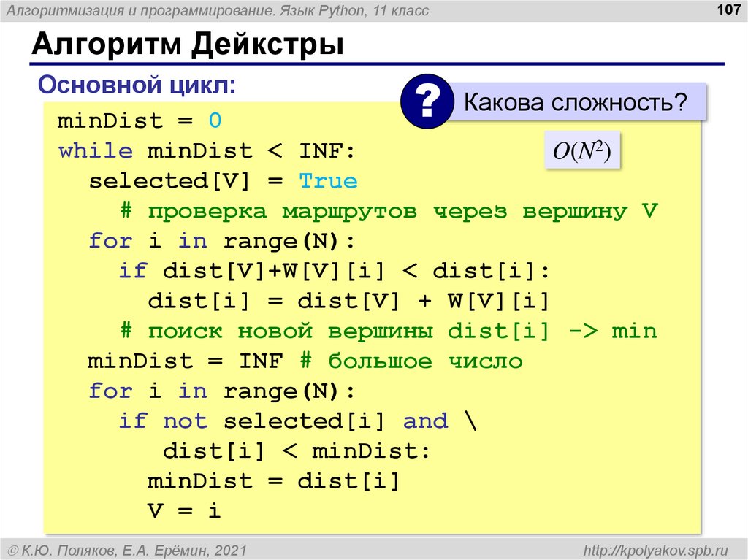Viewport: 748px width, 560px height.
Task: Click the 'if not selected[i] and' line
Action: (298, 421)
